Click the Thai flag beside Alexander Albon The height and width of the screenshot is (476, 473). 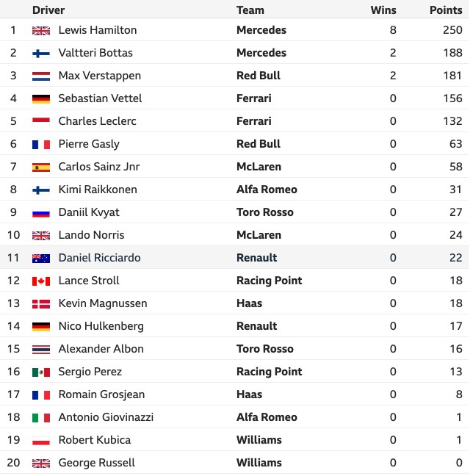coord(41,349)
